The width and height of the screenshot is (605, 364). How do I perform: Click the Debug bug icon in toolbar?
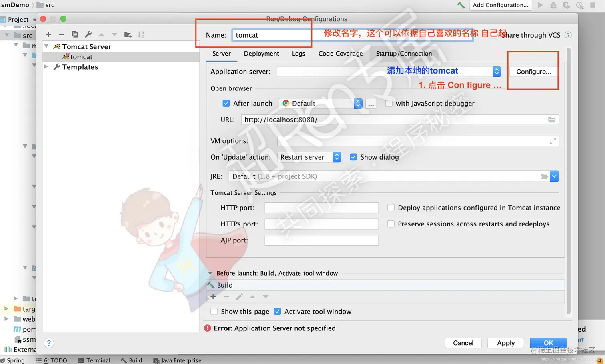[553, 5]
